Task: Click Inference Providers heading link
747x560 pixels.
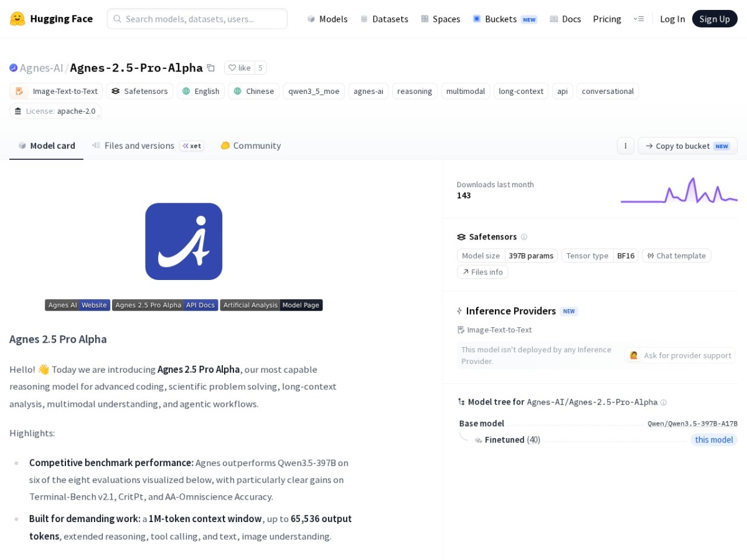Action: click(511, 311)
